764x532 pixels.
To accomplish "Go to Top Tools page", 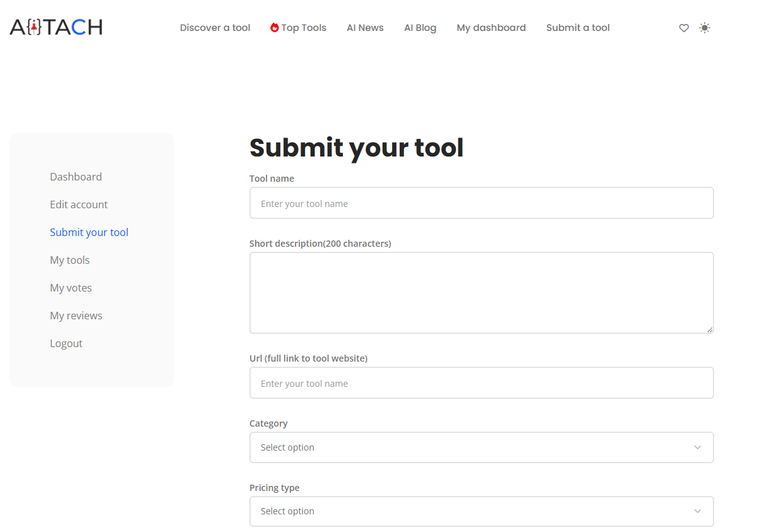I will tap(304, 28).
